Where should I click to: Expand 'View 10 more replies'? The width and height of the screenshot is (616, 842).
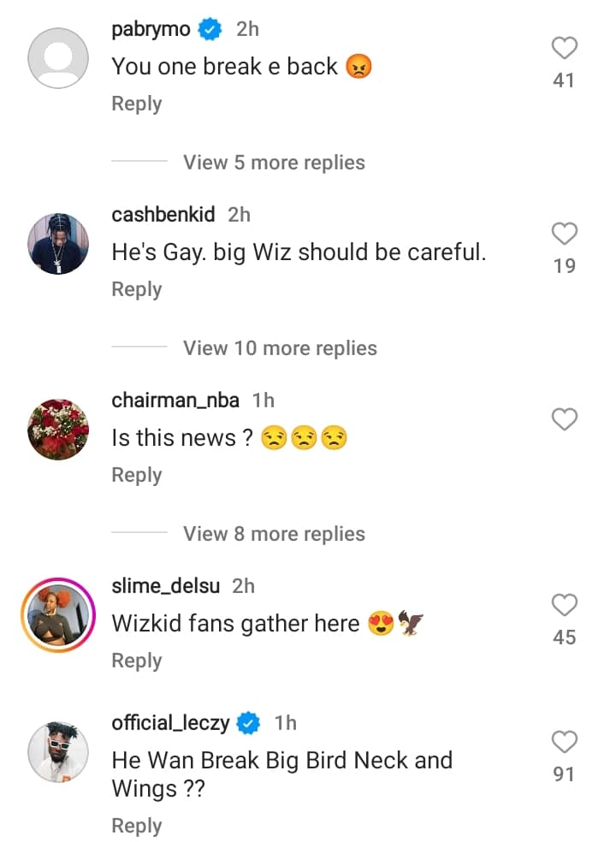[x=280, y=348]
